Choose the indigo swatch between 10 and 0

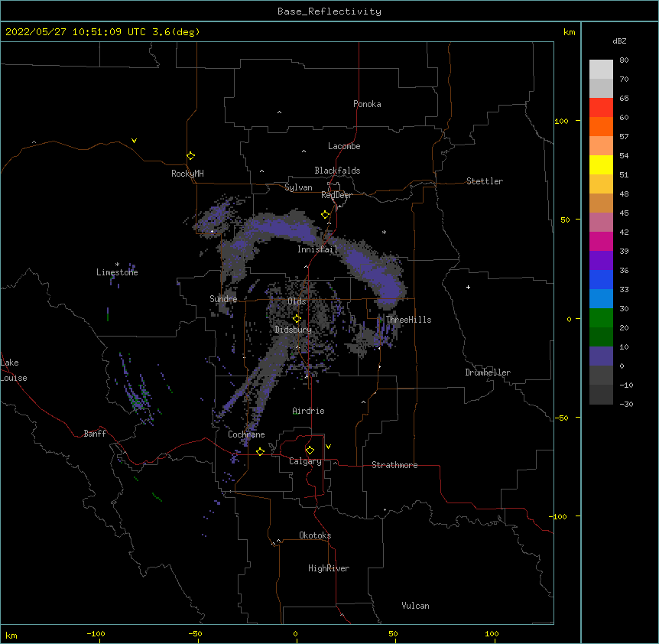(601, 356)
